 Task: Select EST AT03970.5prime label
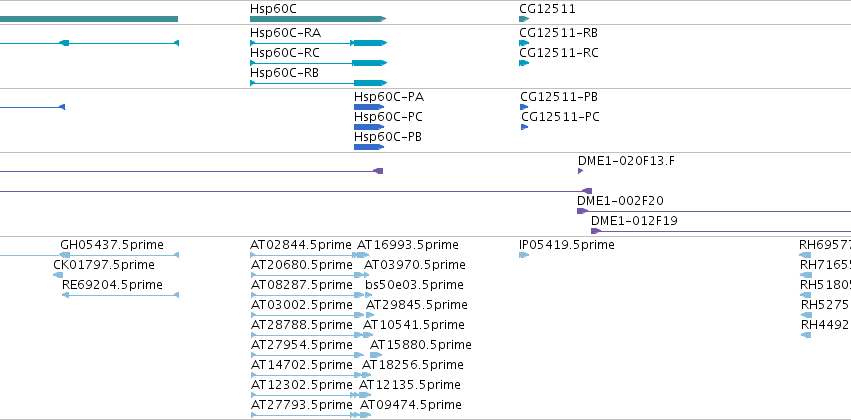coord(415,265)
